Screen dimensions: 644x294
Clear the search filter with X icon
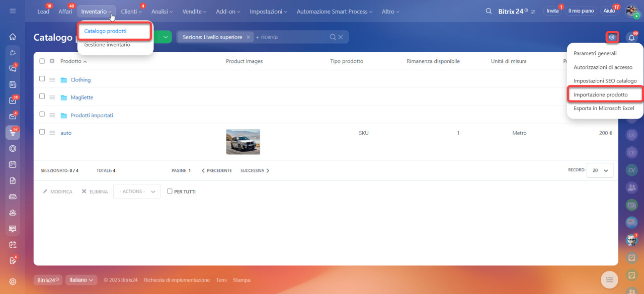(341, 37)
